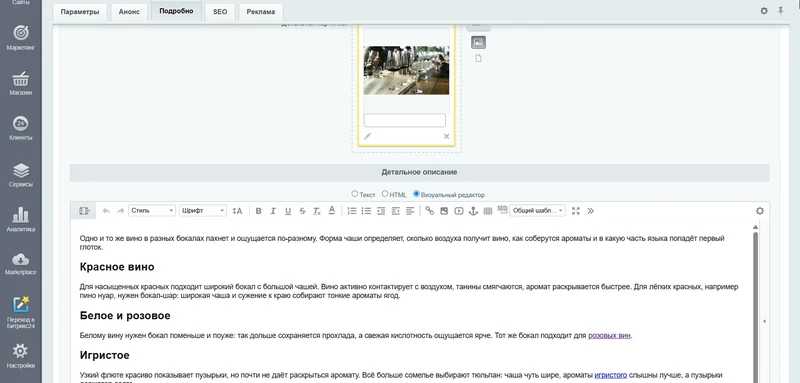Redo action in editor
Viewport: 800px width, 383px height.
click(120, 211)
